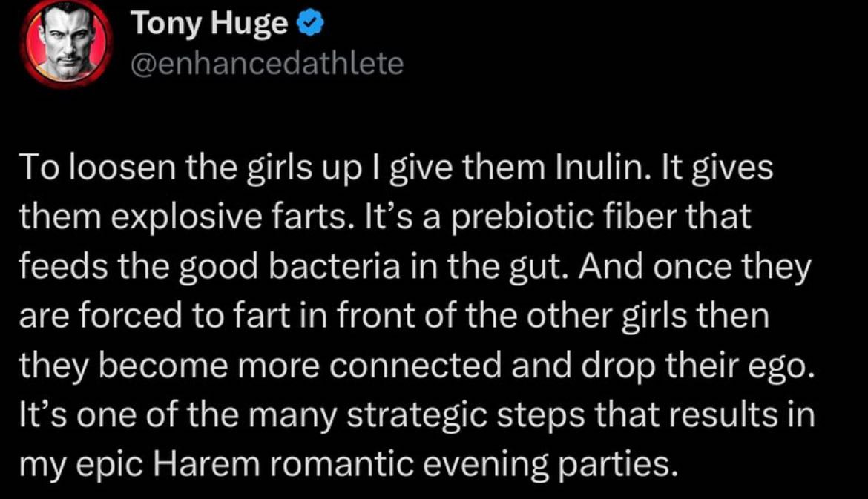Select the word "prebiotic" in the tweet
This screenshot has width=868, height=499.
pos(522,218)
